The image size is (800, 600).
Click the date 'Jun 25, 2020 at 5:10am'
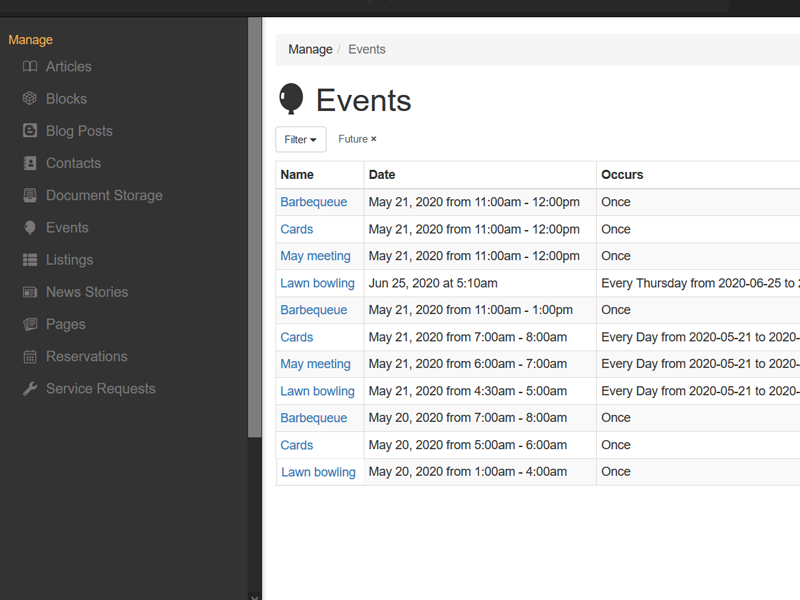[x=433, y=283]
